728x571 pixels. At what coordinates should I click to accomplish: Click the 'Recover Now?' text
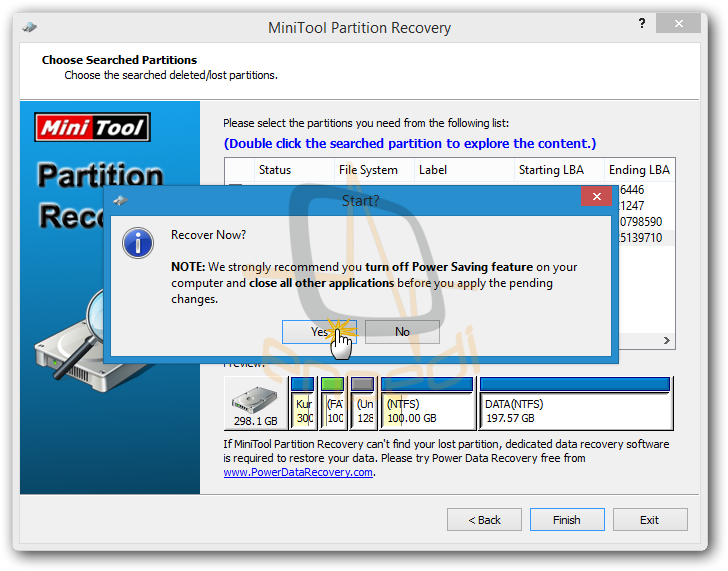pyautogui.click(x=208, y=235)
